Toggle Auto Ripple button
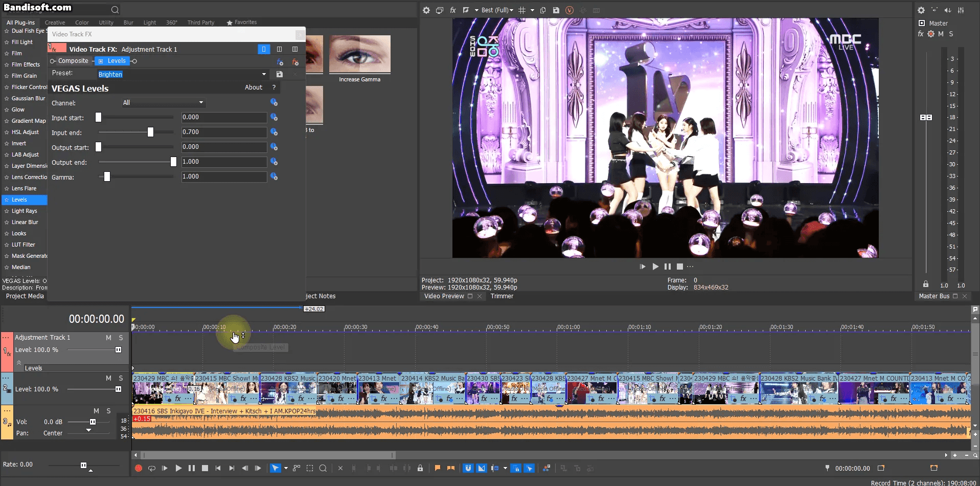Viewport: 980px width, 486px height. click(495, 468)
